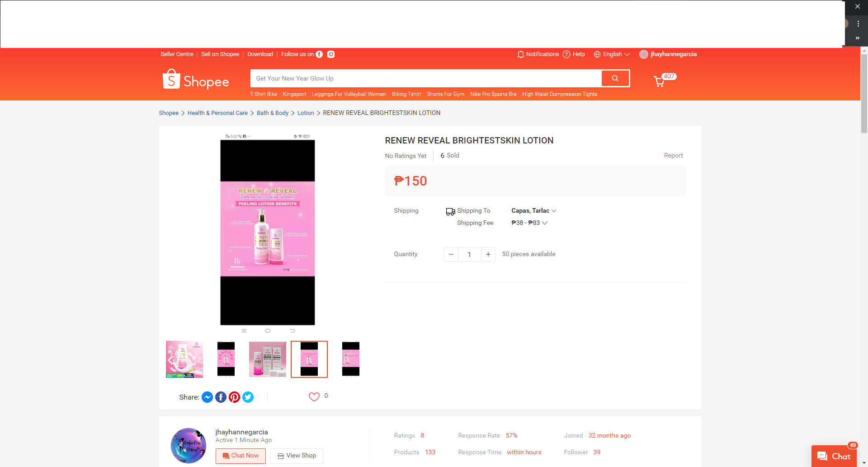Click the scrollbar down arrow
The image size is (868, 467).
[864, 463]
